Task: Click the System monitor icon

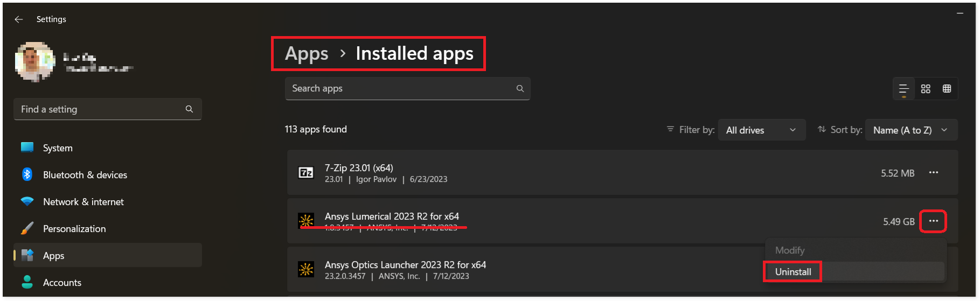Action: tap(27, 148)
